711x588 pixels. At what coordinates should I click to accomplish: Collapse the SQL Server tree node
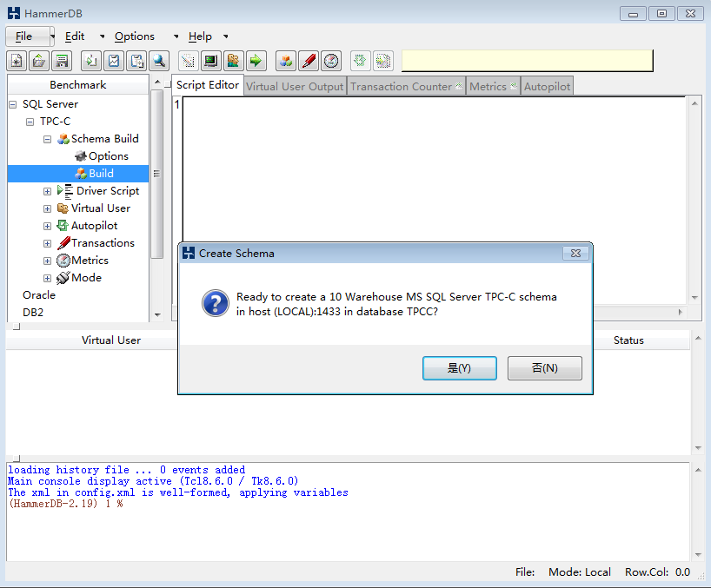13,104
